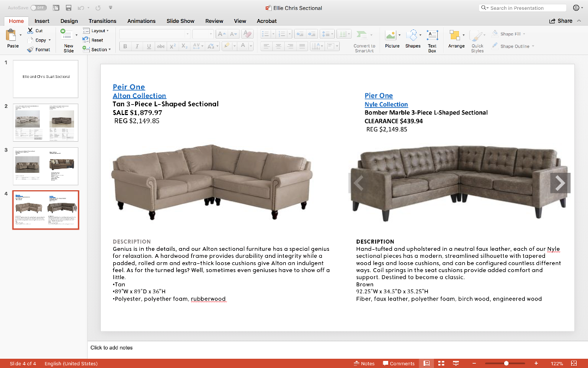Click the font color A button
This screenshot has height=368, width=588.
(243, 46)
